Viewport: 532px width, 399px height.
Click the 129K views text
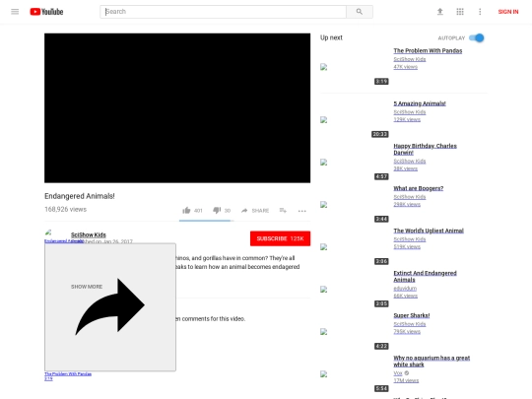click(x=407, y=119)
